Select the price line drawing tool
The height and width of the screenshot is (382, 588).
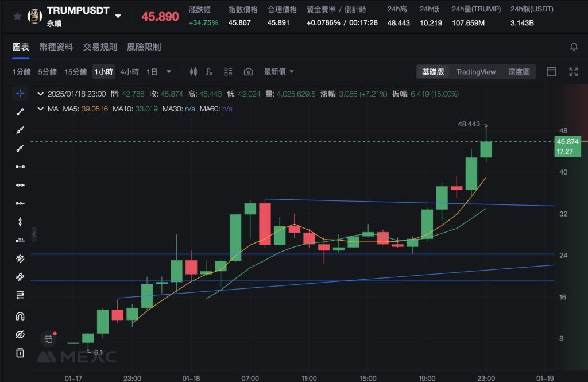(20, 240)
